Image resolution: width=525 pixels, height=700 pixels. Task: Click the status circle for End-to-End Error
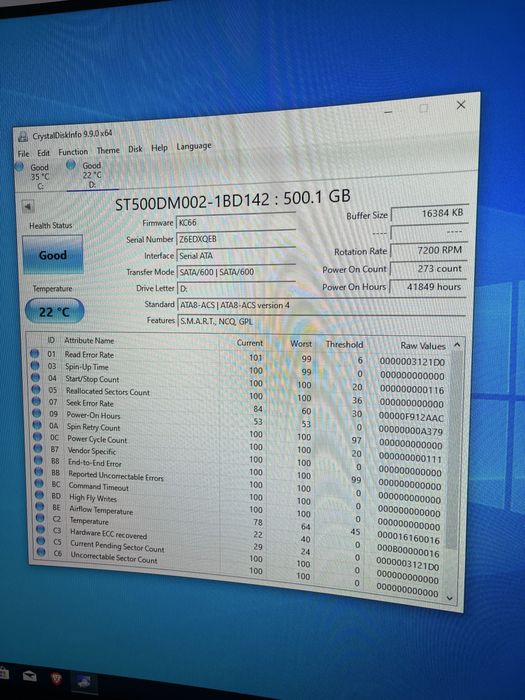[38, 460]
